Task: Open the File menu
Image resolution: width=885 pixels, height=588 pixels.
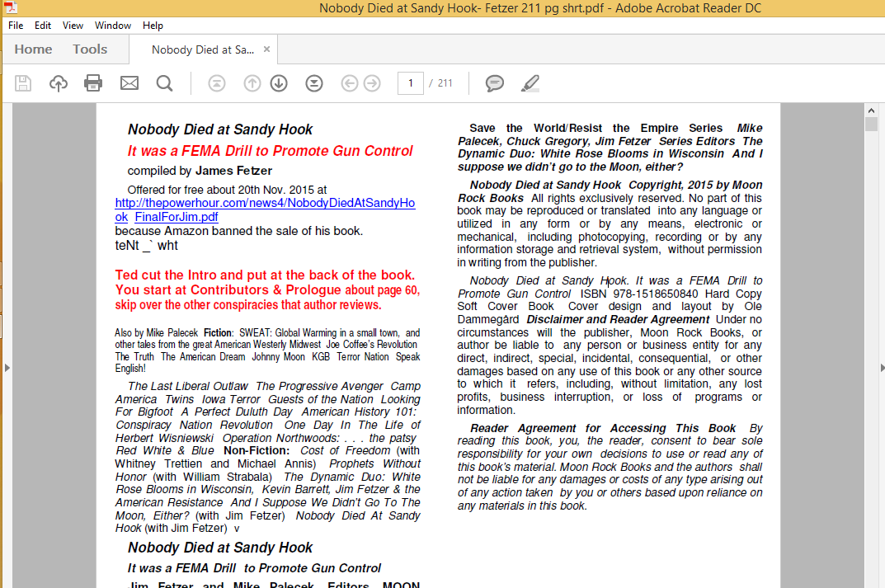Action: tap(16, 26)
